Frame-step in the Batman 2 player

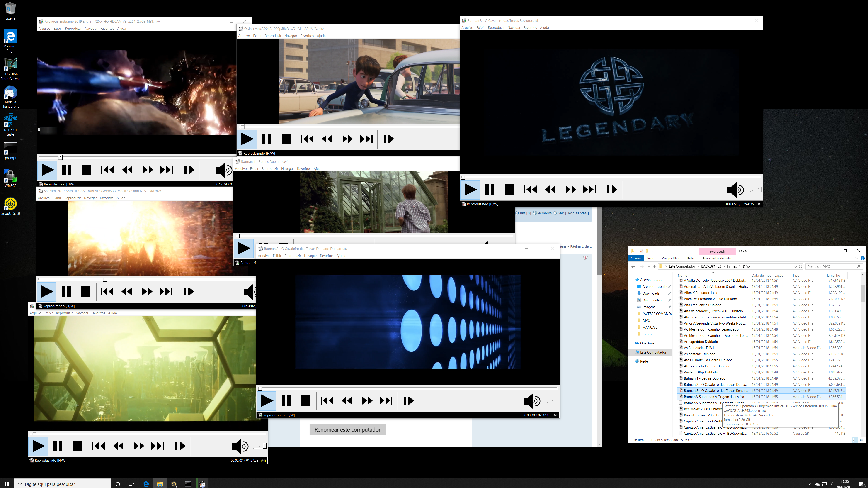pos(408,401)
